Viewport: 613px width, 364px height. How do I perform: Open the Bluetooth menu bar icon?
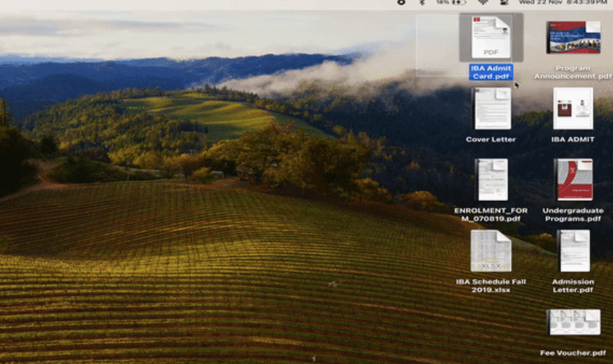point(421,3)
